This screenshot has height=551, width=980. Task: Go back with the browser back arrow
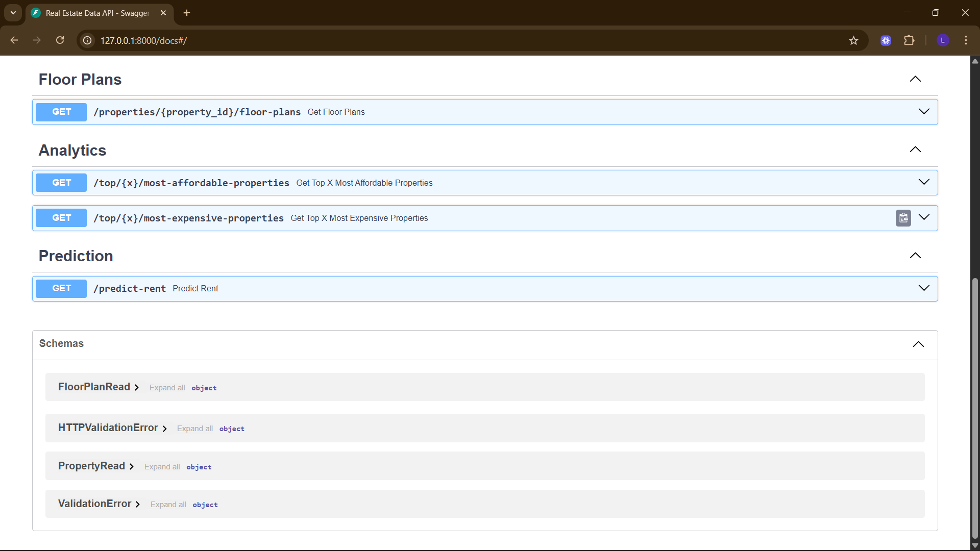14,40
